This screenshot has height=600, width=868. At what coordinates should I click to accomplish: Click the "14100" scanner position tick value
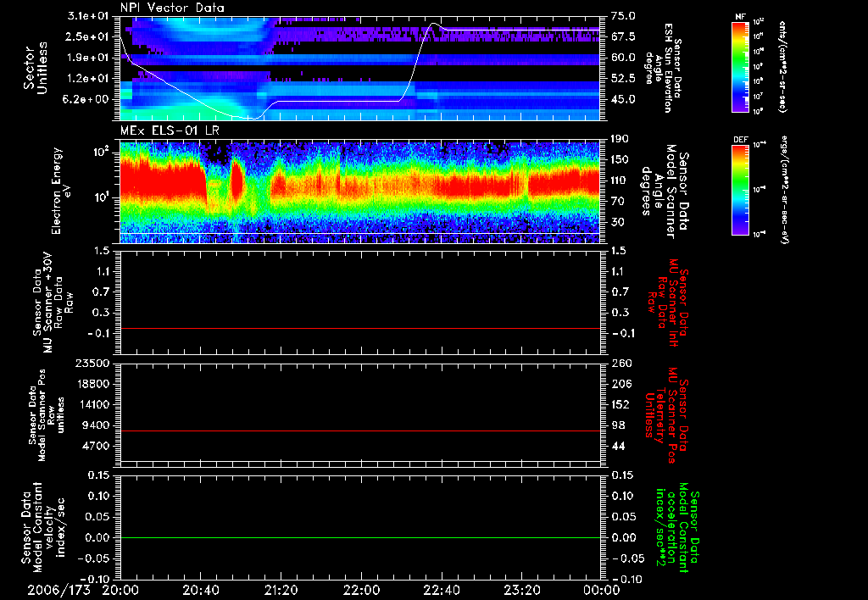pyautogui.click(x=93, y=404)
